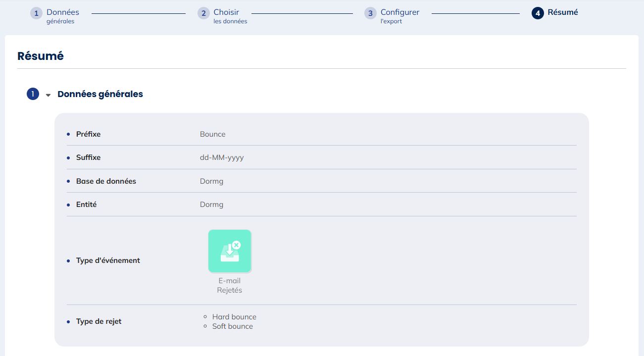Click the Soft bounce list entry
This screenshot has width=644, height=356.
tap(232, 326)
